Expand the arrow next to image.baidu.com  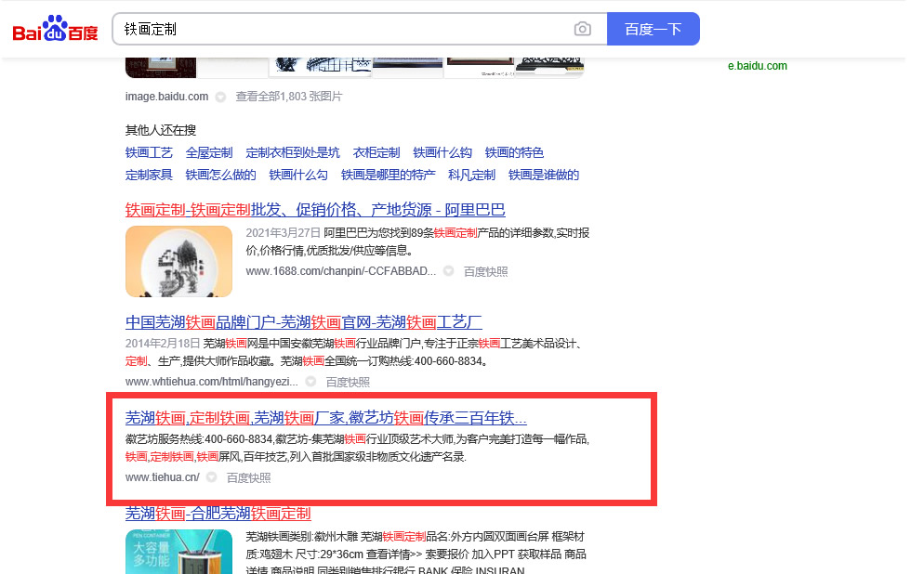pyautogui.click(x=220, y=97)
